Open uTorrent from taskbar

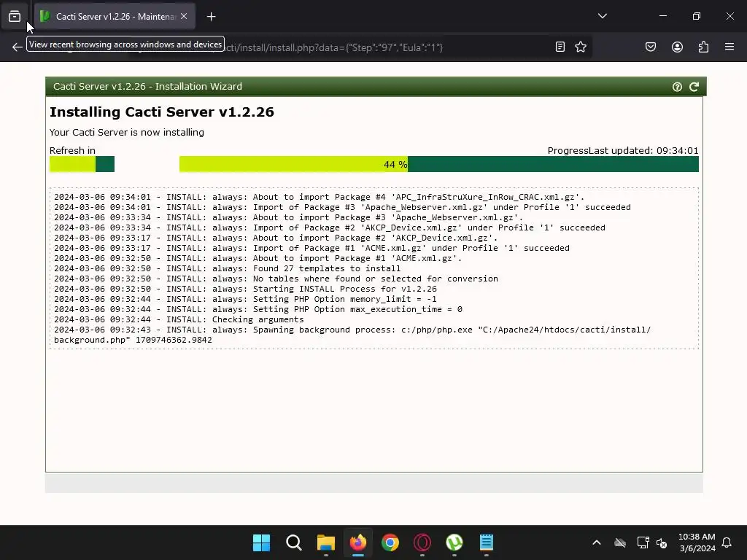click(x=454, y=542)
